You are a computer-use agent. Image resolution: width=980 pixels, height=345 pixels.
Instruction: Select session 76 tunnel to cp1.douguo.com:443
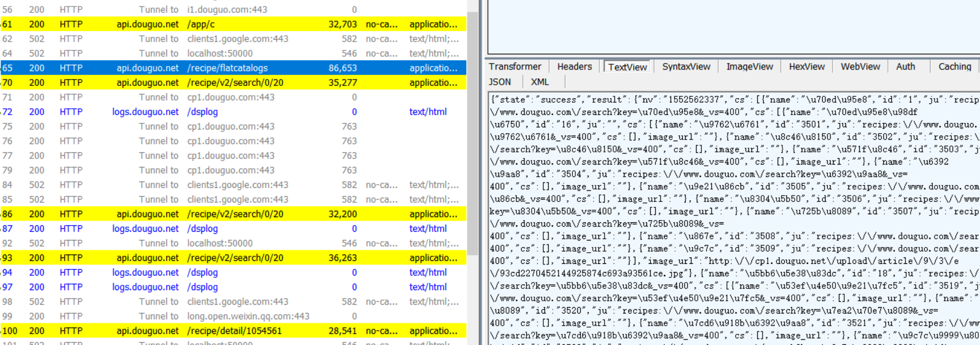pos(233,141)
